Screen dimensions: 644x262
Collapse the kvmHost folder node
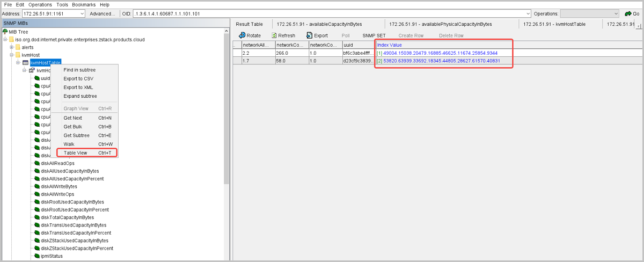coord(11,55)
